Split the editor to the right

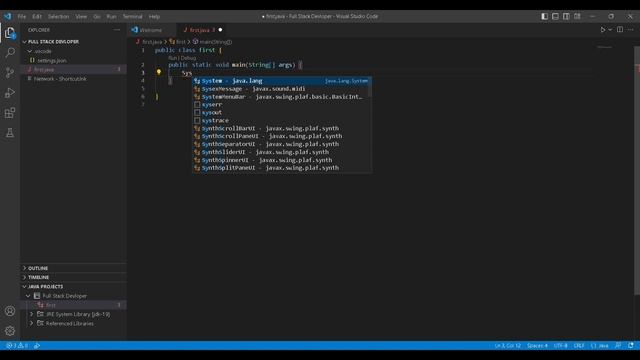click(620, 30)
